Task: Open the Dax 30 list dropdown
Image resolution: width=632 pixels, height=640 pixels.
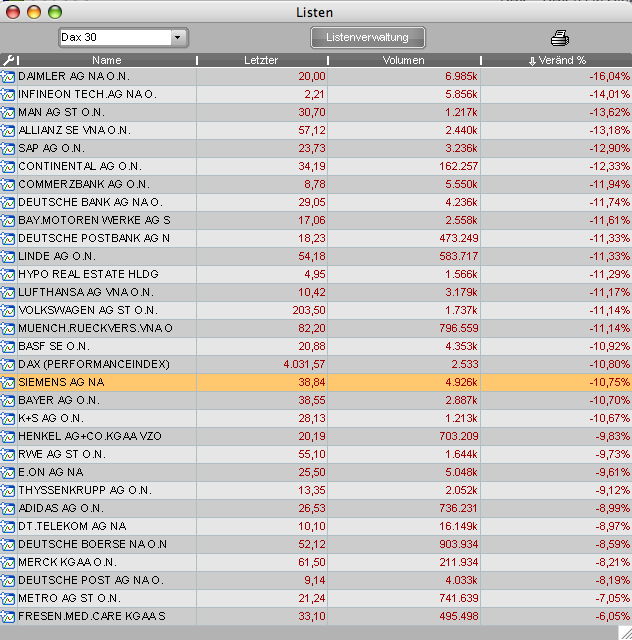Action: [177, 38]
